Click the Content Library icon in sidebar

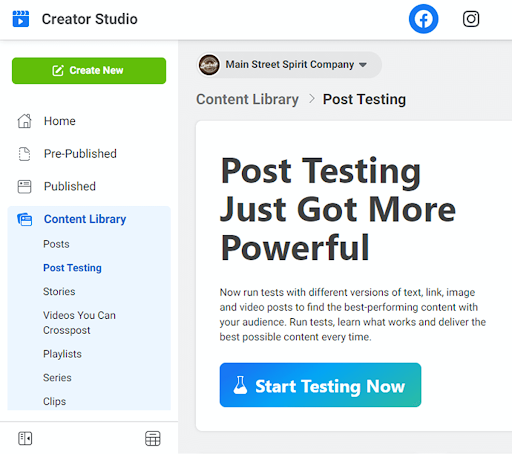tap(24, 219)
